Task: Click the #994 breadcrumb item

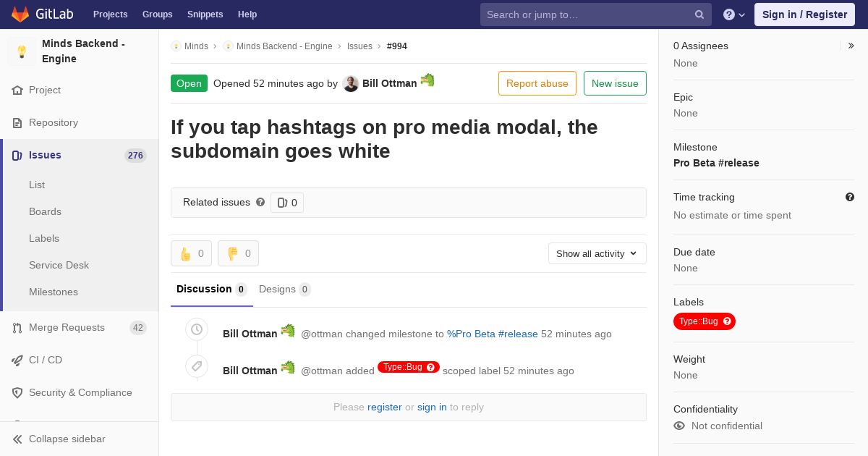Action: [x=397, y=46]
